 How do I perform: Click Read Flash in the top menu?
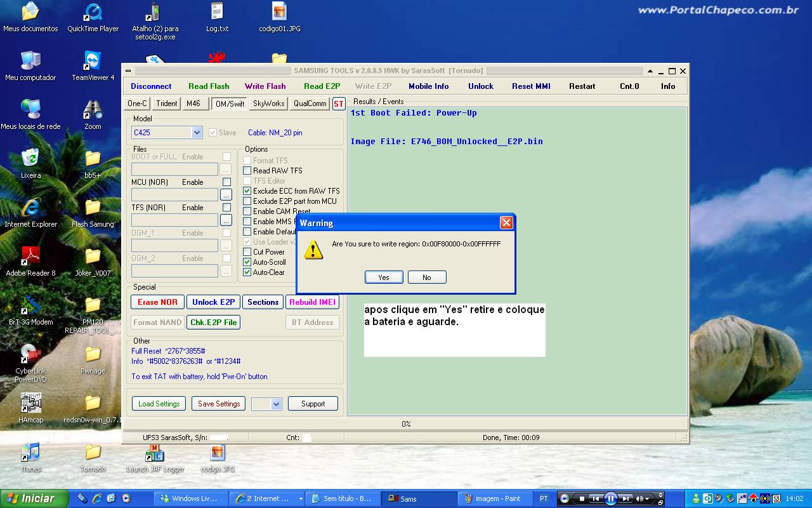[x=209, y=86]
